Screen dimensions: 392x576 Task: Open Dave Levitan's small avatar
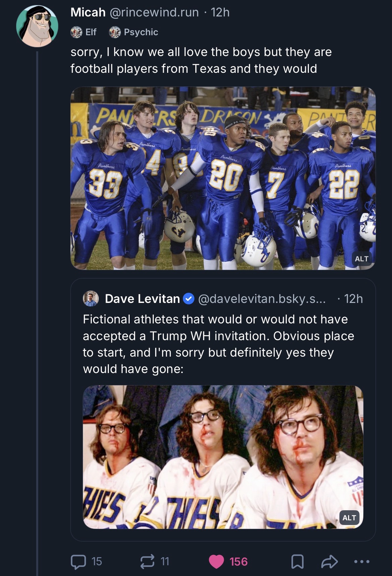91,299
